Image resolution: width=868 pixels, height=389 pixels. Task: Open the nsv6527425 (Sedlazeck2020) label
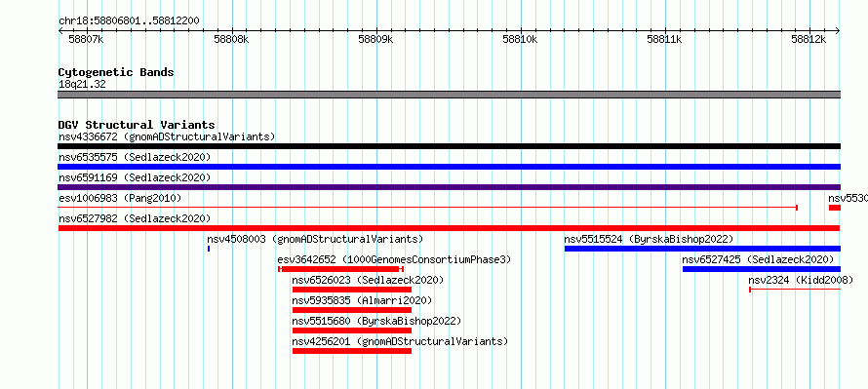pos(758,259)
